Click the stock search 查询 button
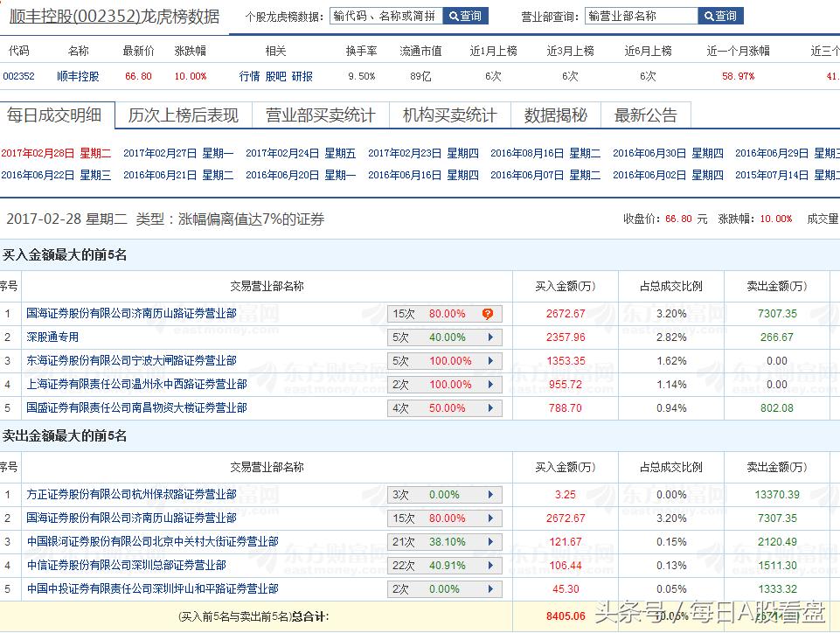The image size is (840, 633). tap(465, 16)
